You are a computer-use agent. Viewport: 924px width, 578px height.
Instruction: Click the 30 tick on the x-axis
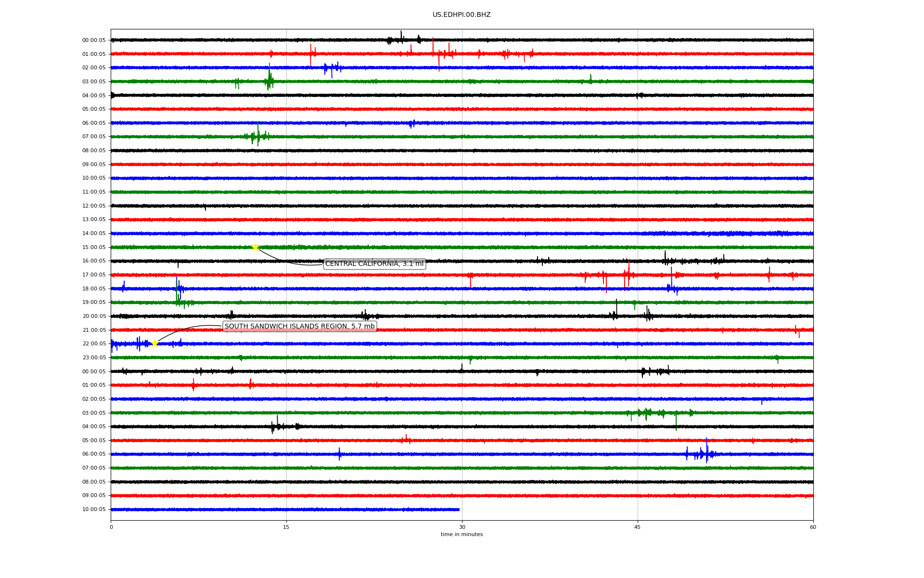462,527
